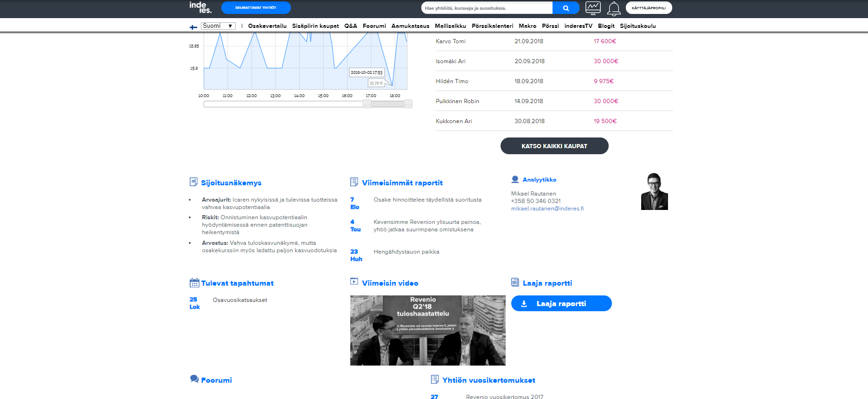868x399 pixels.
Task: Open the Käyttäjäprofiili user menu
Action: (649, 8)
